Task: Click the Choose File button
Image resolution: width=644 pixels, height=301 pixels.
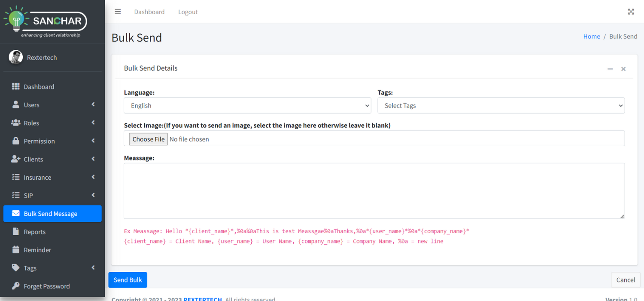Action: click(x=149, y=139)
